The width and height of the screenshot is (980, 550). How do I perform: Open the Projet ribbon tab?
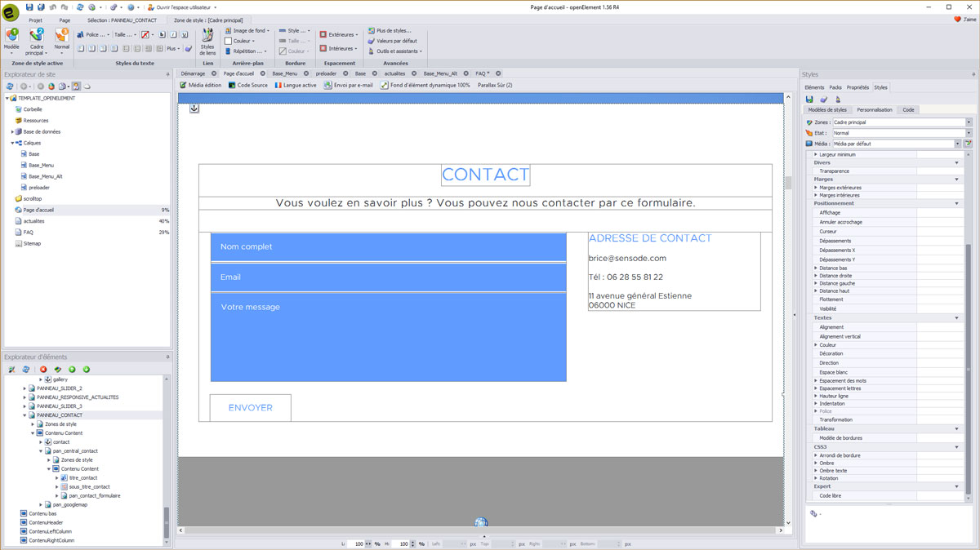(x=36, y=19)
